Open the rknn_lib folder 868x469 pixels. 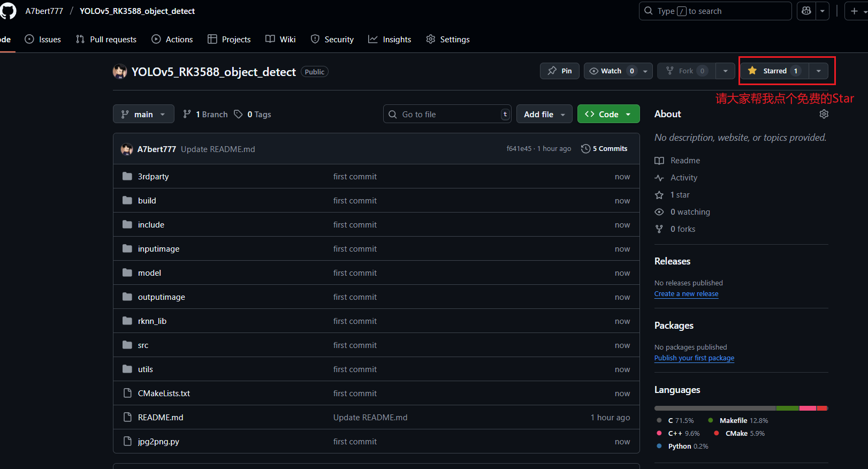tap(152, 321)
